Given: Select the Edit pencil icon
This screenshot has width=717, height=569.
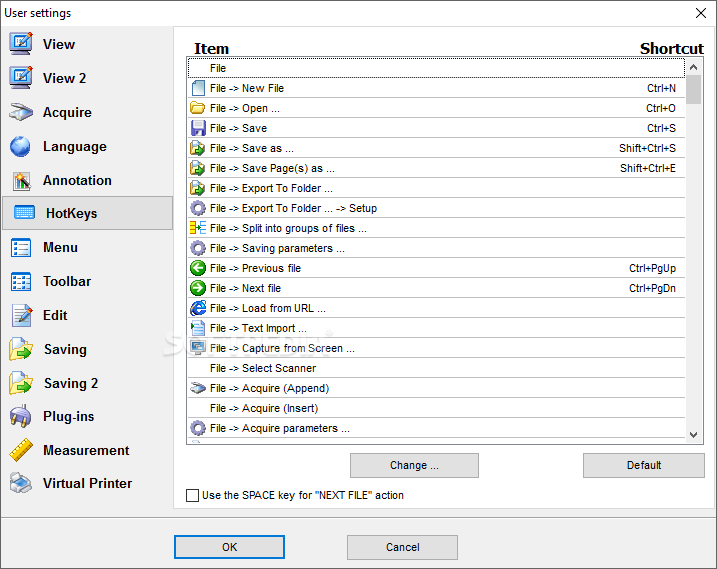Looking at the screenshot, I should point(22,315).
